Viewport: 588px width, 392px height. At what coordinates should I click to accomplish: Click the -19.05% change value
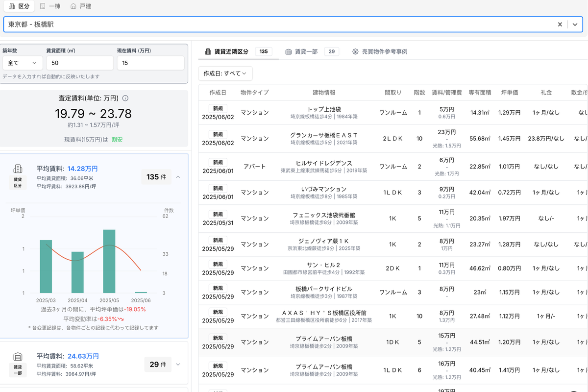(x=135, y=309)
